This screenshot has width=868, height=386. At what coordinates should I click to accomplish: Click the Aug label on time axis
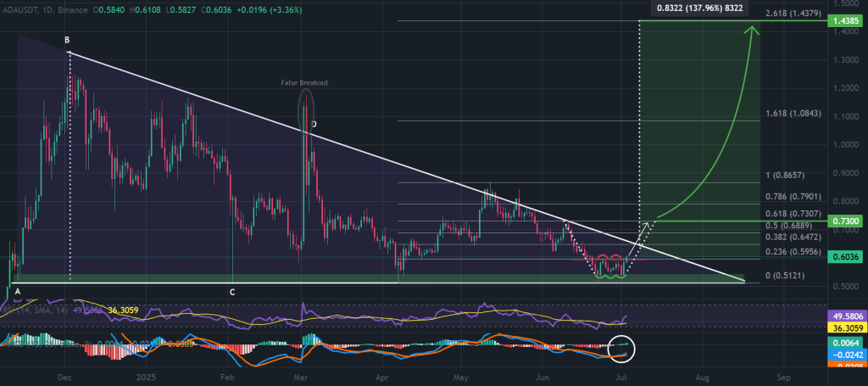coord(701,377)
